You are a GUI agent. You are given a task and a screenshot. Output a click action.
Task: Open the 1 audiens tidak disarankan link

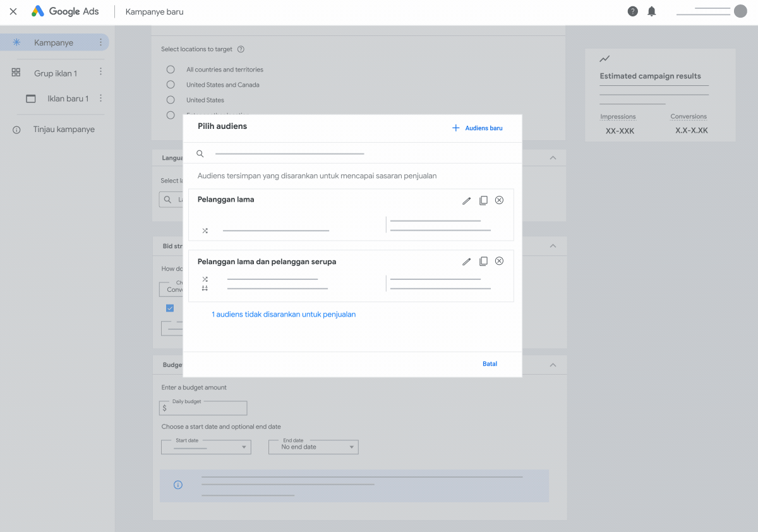click(x=284, y=314)
